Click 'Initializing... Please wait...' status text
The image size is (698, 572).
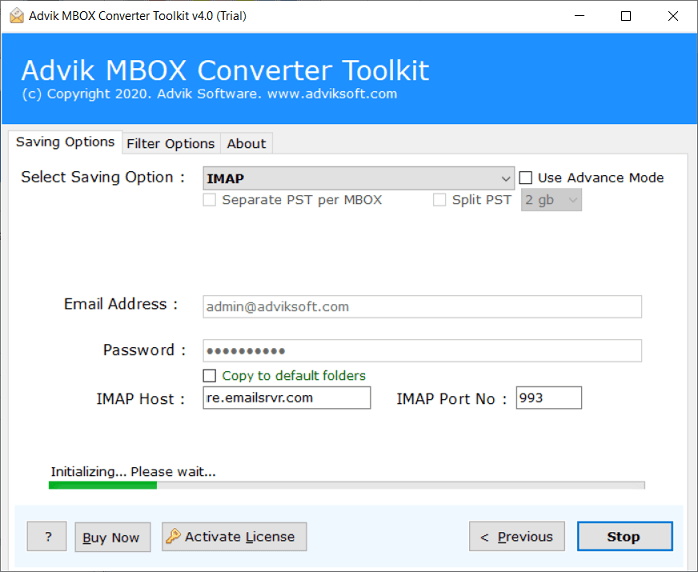pos(133,471)
